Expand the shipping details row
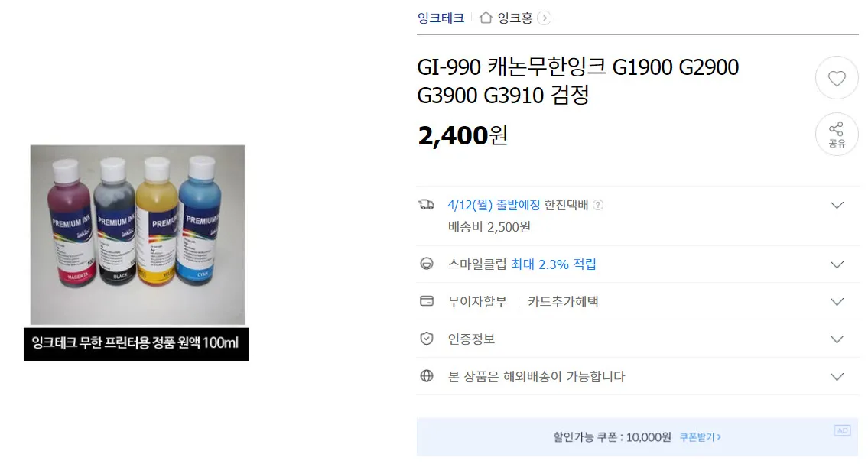This screenshot has width=868, height=464. (837, 205)
